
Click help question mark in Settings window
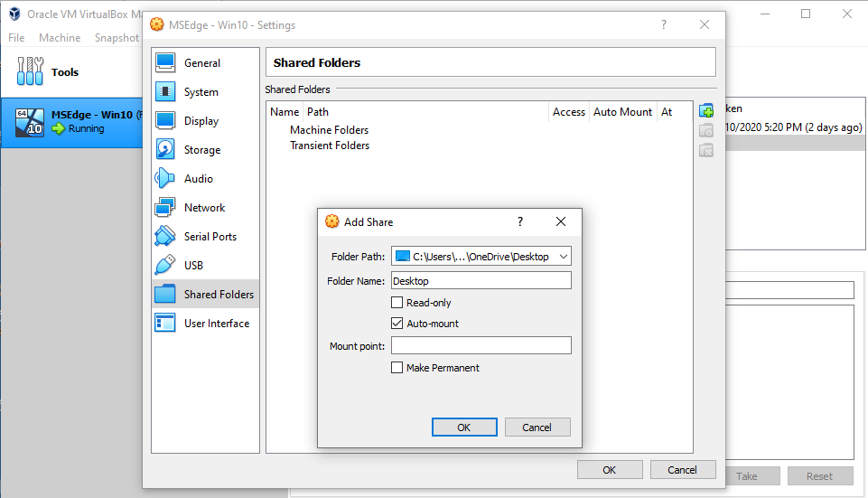[x=663, y=24]
